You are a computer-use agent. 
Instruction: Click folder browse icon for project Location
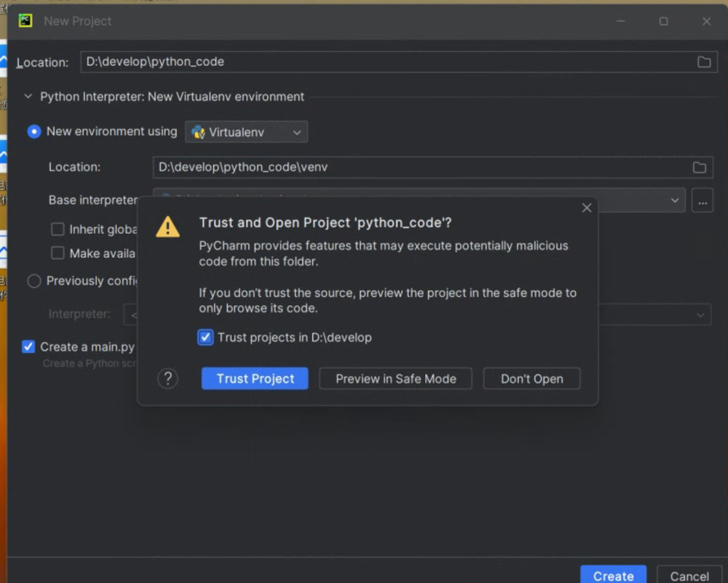pyautogui.click(x=704, y=62)
